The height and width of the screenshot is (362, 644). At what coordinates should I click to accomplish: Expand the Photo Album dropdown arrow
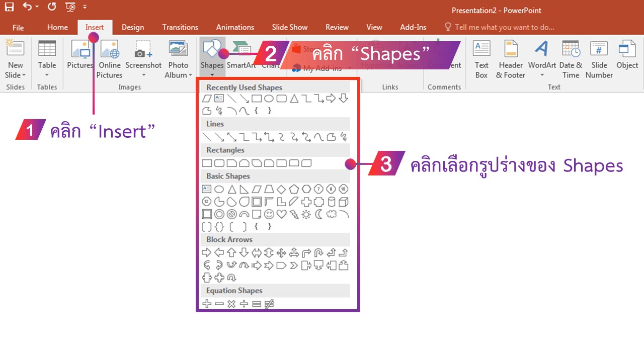pos(190,75)
